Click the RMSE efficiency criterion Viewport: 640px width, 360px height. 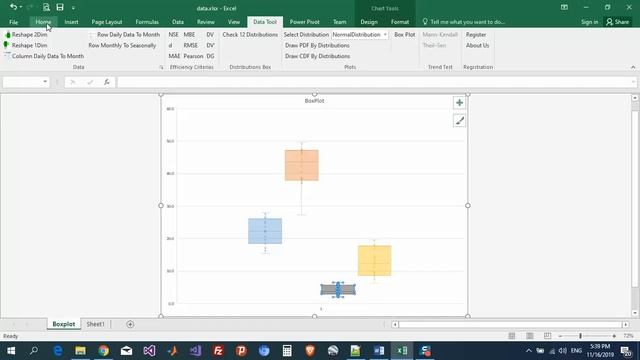click(191, 45)
